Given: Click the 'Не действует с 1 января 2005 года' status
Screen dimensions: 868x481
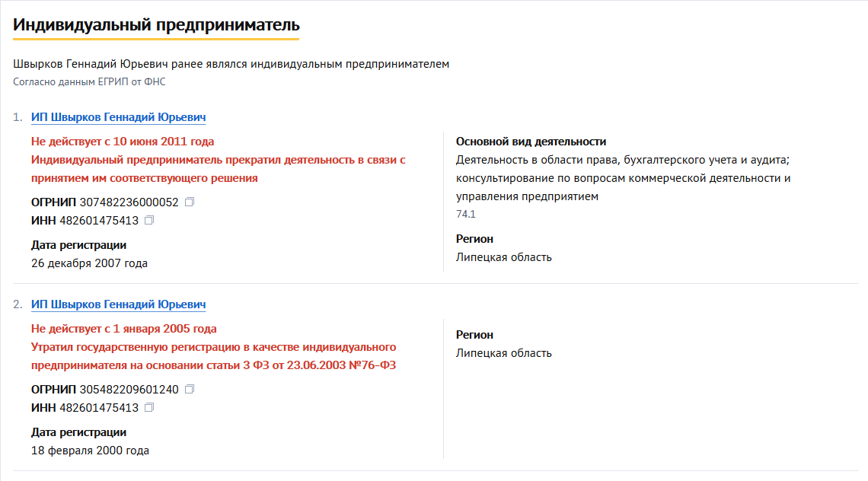Looking at the screenshot, I should click(123, 329).
